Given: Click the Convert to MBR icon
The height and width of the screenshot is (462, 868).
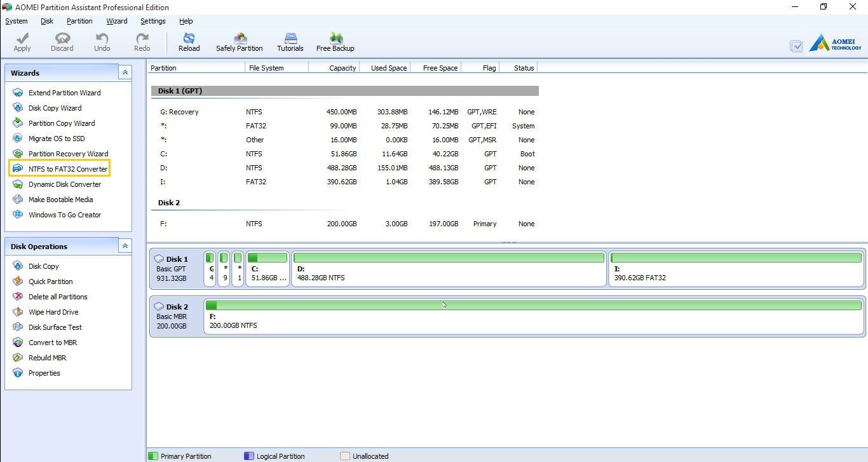Looking at the screenshot, I should 18,343.
